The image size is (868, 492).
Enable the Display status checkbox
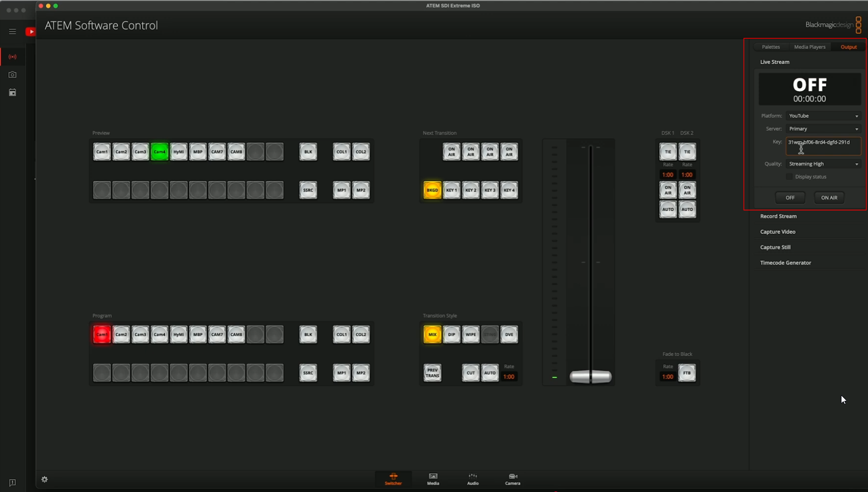tap(789, 177)
